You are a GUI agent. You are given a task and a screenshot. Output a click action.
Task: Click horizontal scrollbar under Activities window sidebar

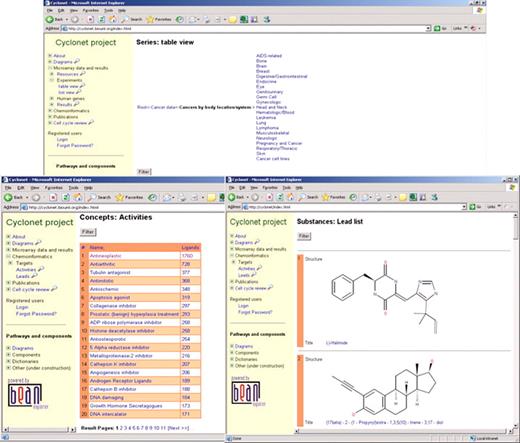tap(39, 429)
